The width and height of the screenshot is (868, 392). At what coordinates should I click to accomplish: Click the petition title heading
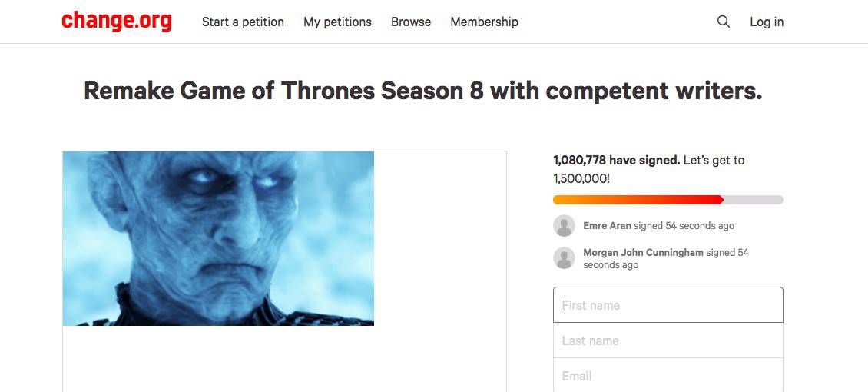[423, 91]
